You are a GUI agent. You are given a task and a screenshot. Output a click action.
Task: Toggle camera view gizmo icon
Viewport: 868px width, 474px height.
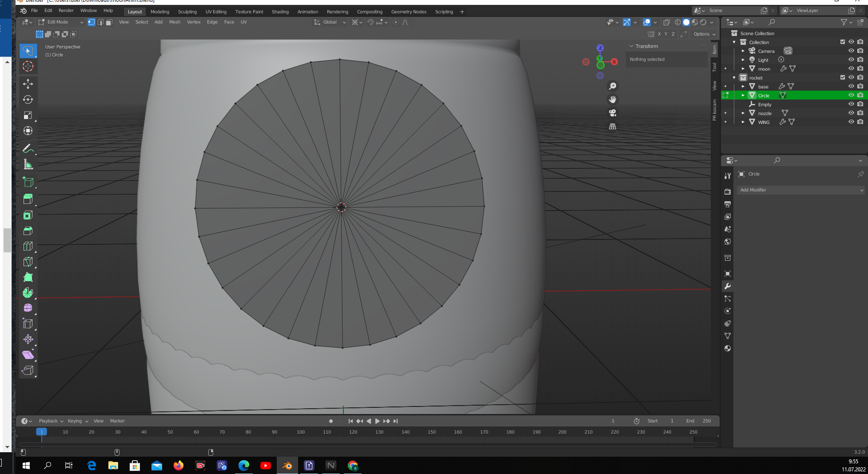[x=613, y=113]
